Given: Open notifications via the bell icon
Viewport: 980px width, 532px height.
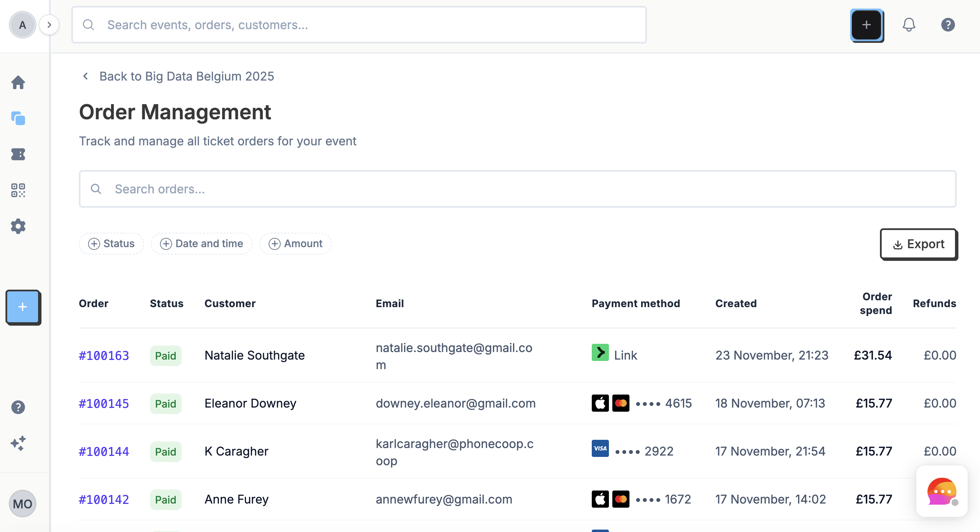Looking at the screenshot, I should click(x=909, y=25).
